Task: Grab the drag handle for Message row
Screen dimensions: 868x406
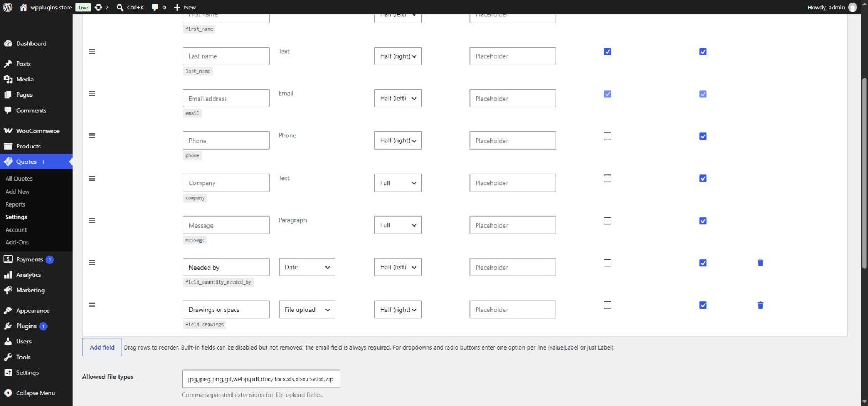Action: click(92, 220)
